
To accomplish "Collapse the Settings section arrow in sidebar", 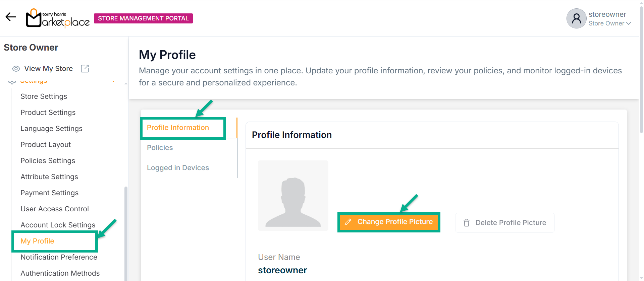I will pos(113,81).
